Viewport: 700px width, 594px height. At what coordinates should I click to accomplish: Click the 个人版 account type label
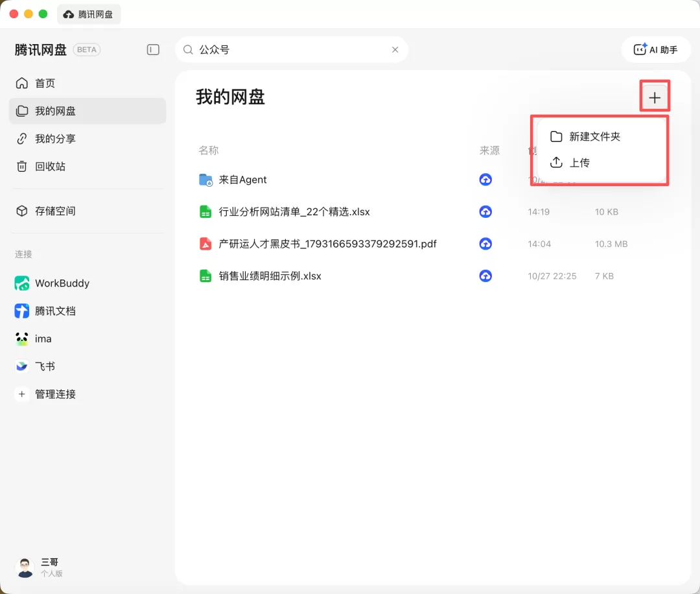coord(52,573)
